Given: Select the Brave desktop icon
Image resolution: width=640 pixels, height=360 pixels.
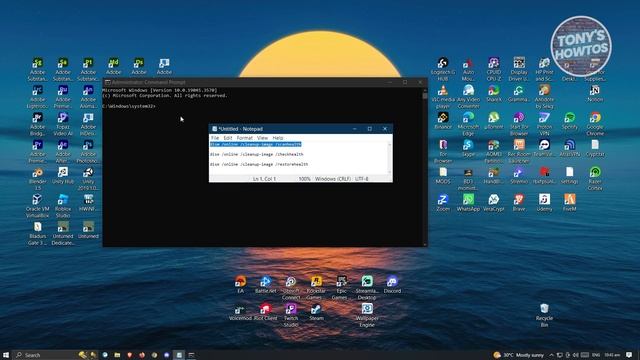Looking at the screenshot, I should click(x=519, y=203).
